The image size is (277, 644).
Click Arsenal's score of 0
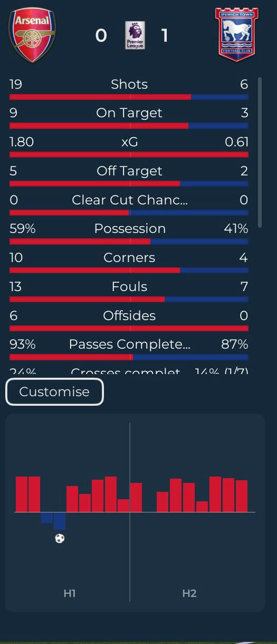pos(101,35)
